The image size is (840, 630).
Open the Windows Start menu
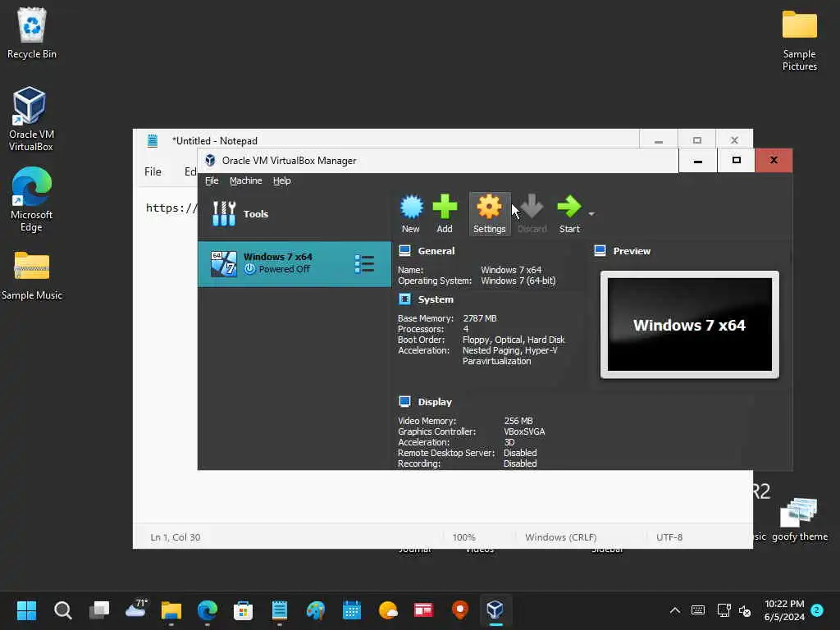(x=26, y=610)
